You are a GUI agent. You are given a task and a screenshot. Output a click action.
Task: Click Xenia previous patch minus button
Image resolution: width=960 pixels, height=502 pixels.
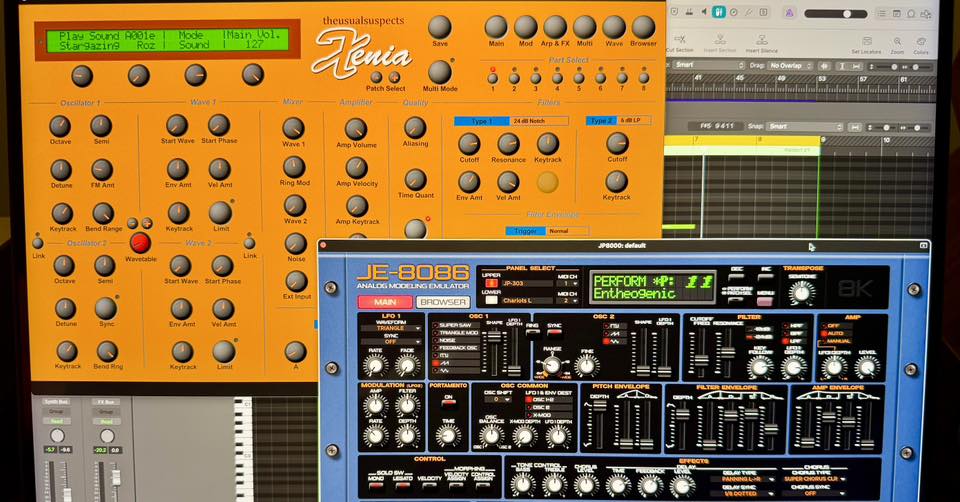(377, 77)
